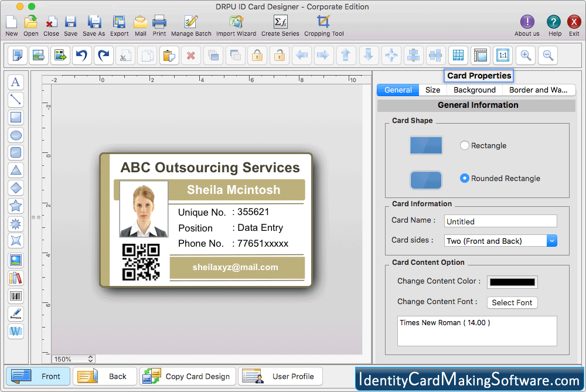Select the Triangle shape tool
586x392 pixels.
16,171
